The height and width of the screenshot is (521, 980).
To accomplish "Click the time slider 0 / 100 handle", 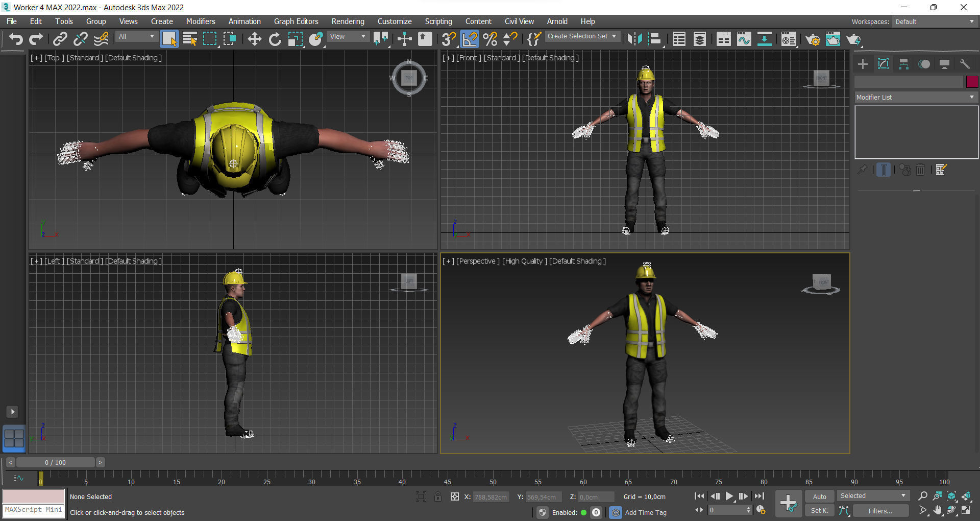I will (x=55, y=462).
